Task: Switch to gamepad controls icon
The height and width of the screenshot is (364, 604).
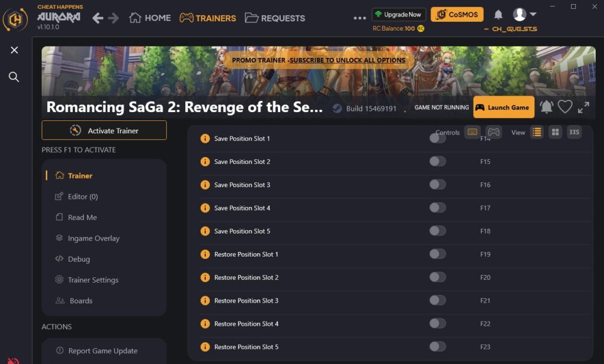Action: coord(494,132)
